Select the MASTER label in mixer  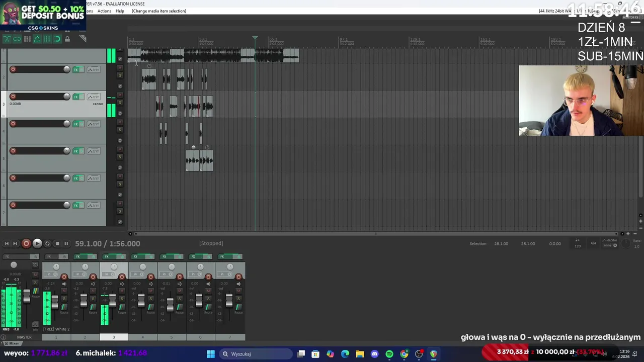(x=24, y=337)
